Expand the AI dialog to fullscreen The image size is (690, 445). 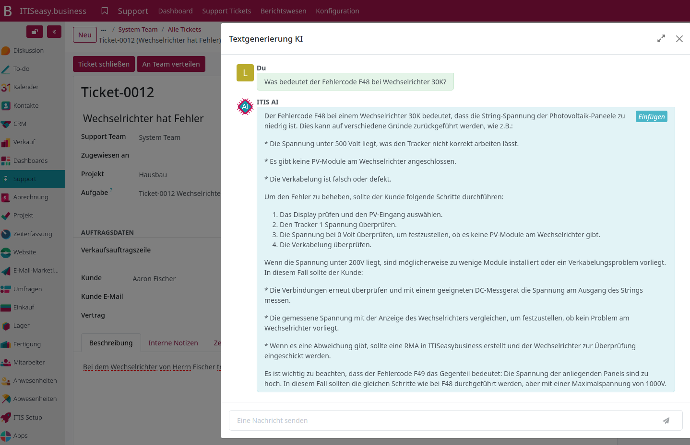pyautogui.click(x=661, y=38)
